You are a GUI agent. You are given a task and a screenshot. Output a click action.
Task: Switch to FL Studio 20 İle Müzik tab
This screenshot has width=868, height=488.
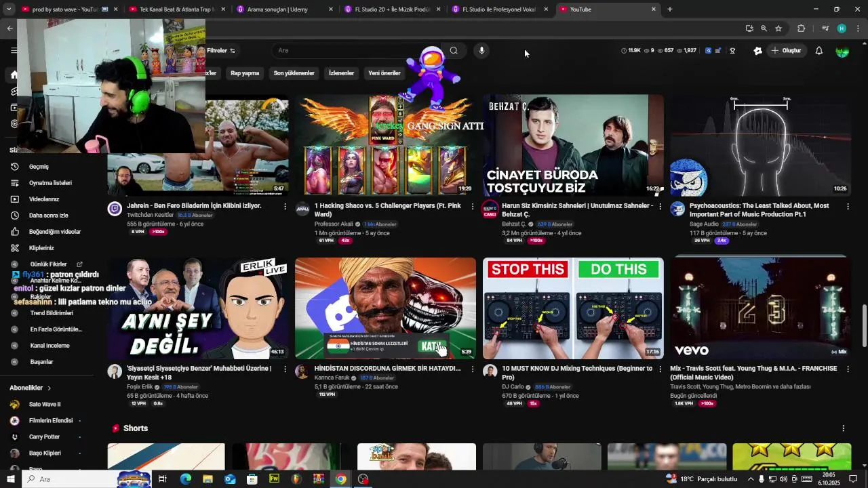click(x=392, y=9)
